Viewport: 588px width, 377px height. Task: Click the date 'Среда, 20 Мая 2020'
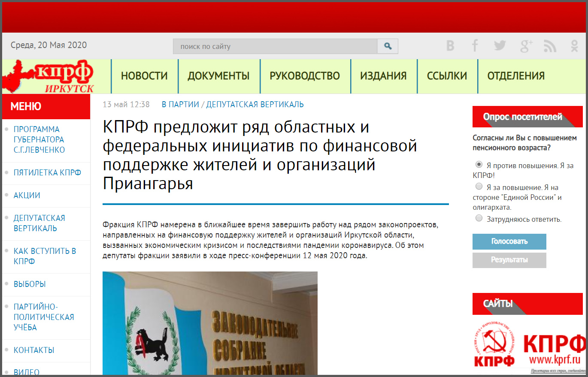tap(48, 45)
